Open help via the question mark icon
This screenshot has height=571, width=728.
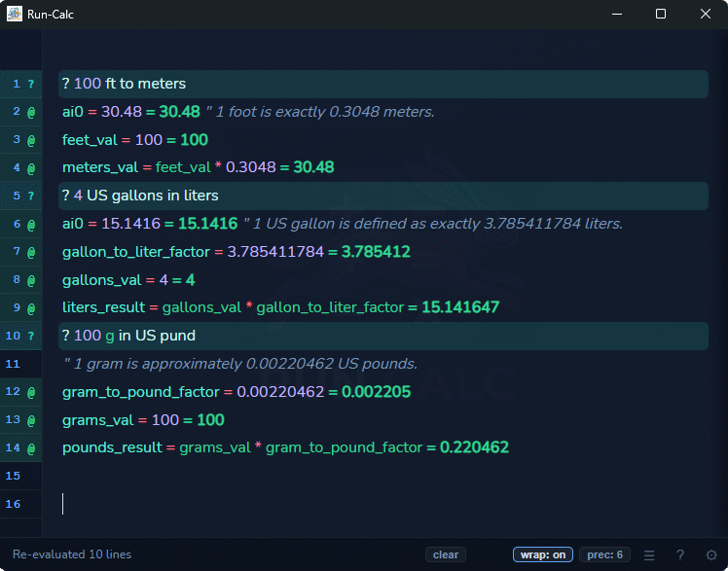[680, 554]
